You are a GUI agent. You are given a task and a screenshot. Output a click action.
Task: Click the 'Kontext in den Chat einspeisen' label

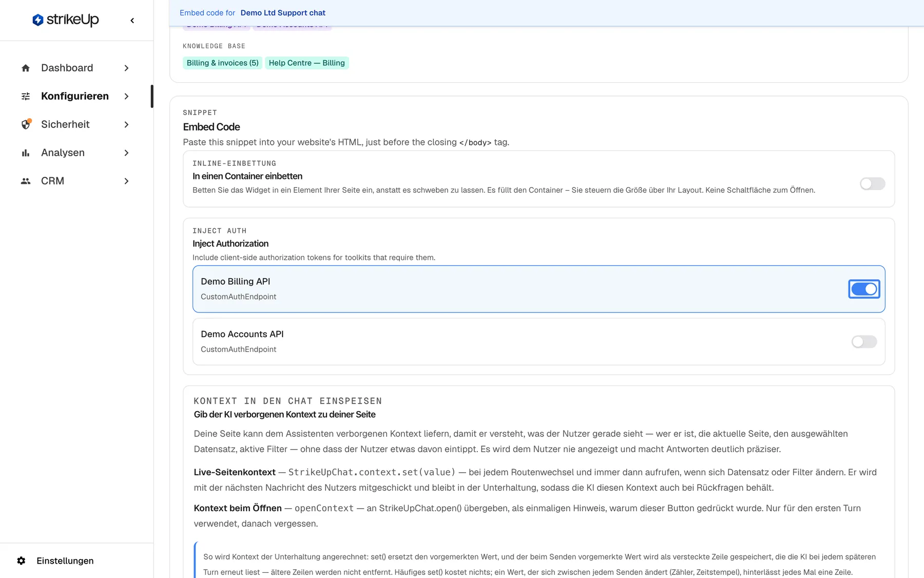[288, 401]
